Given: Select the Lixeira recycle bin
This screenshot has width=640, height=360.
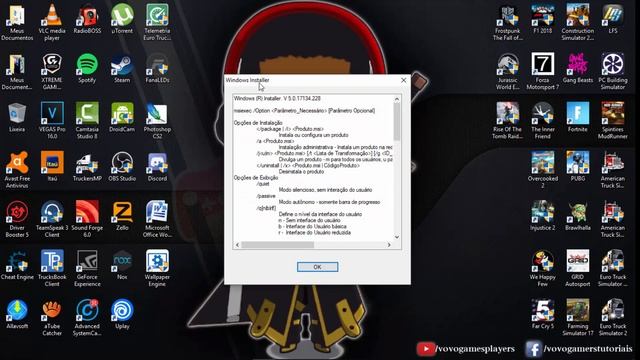Looking at the screenshot, I should pyautogui.click(x=17, y=117).
